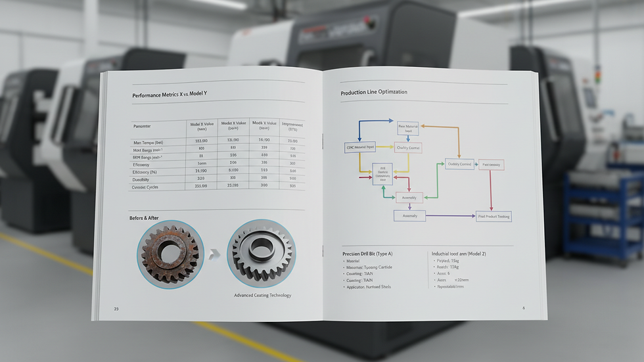Click the rusty gear before image
This screenshot has height=362, width=644.
[170, 254]
